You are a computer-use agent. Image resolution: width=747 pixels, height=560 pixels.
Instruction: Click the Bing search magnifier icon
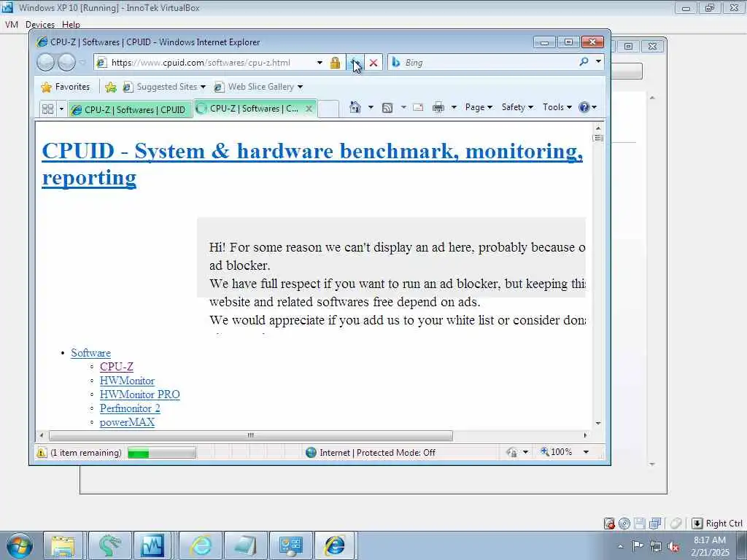(584, 62)
